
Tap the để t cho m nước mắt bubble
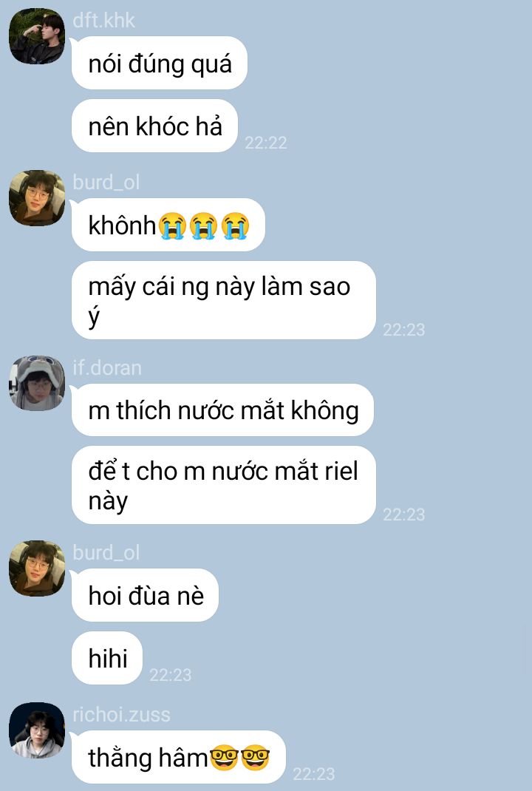(x=224, y=485)
